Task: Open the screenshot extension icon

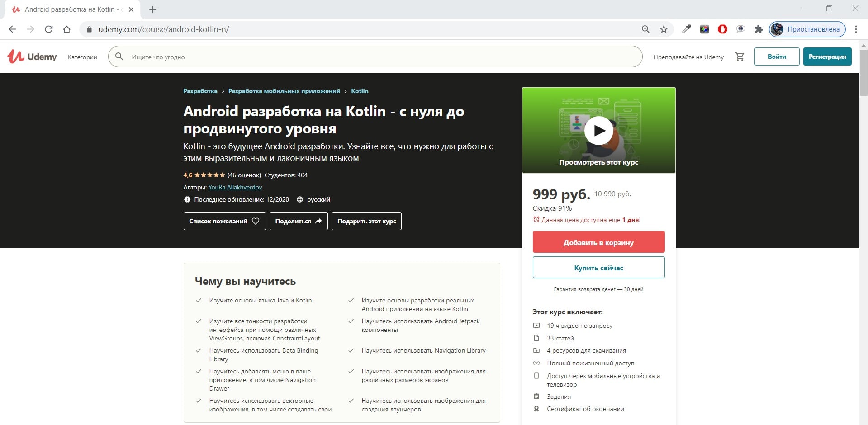Action: (704, 29)
